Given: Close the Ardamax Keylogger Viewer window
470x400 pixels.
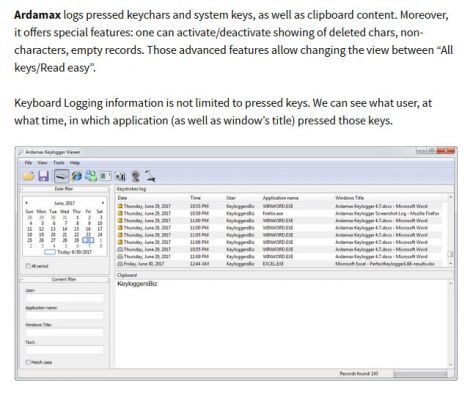Looking at the screenshot, I should 446,151.
